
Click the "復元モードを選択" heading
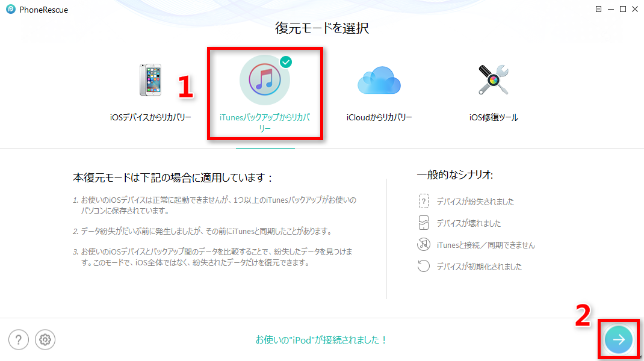click(322, 28)
